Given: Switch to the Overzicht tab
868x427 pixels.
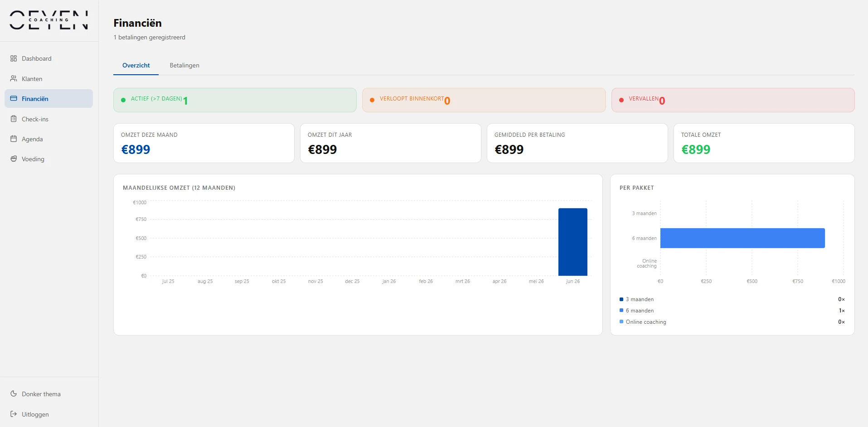Looking at the screenshot, I should [x=136, y=65].
